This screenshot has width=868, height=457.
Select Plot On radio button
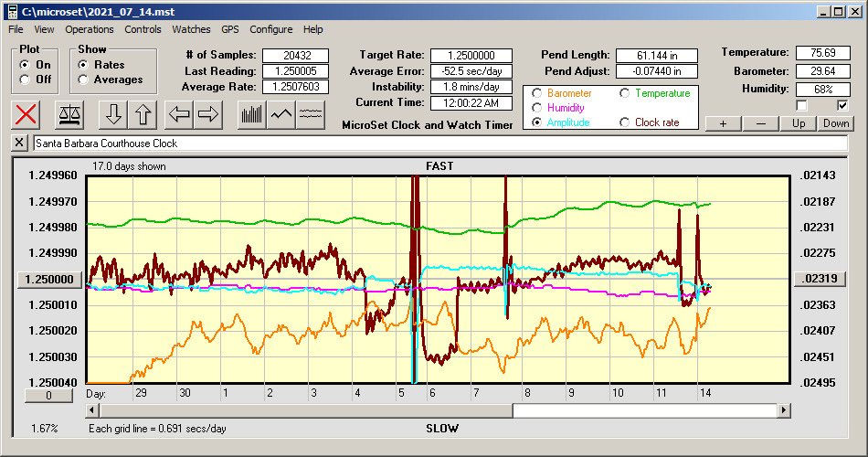point(25,65)
